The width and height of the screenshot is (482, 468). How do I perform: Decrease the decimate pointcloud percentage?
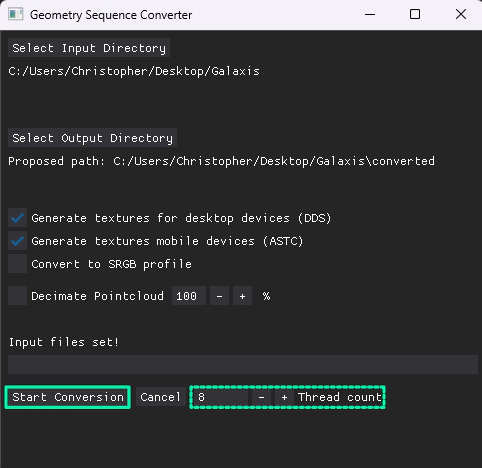tap(219, 296)
